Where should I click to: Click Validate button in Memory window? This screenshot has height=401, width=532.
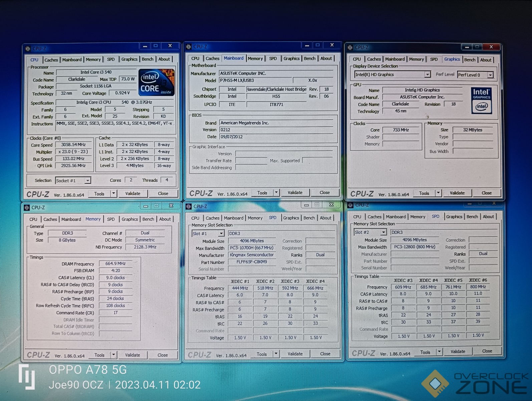132,355
